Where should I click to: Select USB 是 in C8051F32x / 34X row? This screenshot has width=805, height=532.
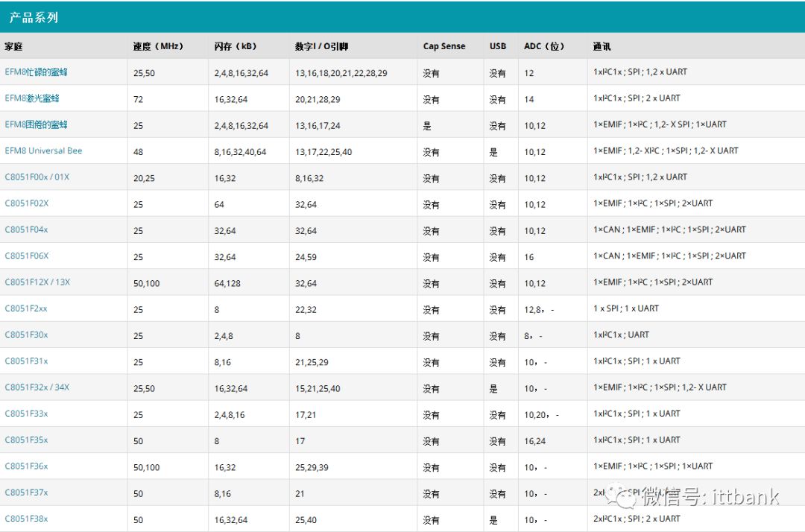tap(493, 388)
